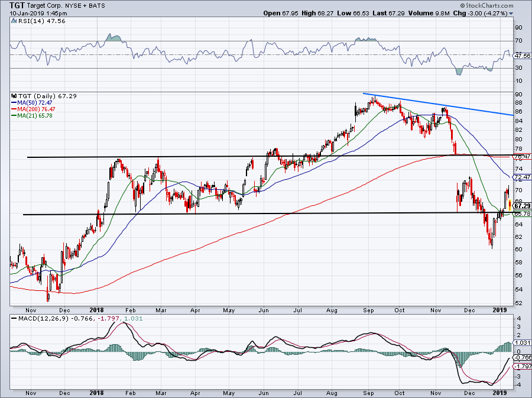Click the MA(50) 72.47 legend text
Viewport: 532px width, 398px height.
point(35,102)
